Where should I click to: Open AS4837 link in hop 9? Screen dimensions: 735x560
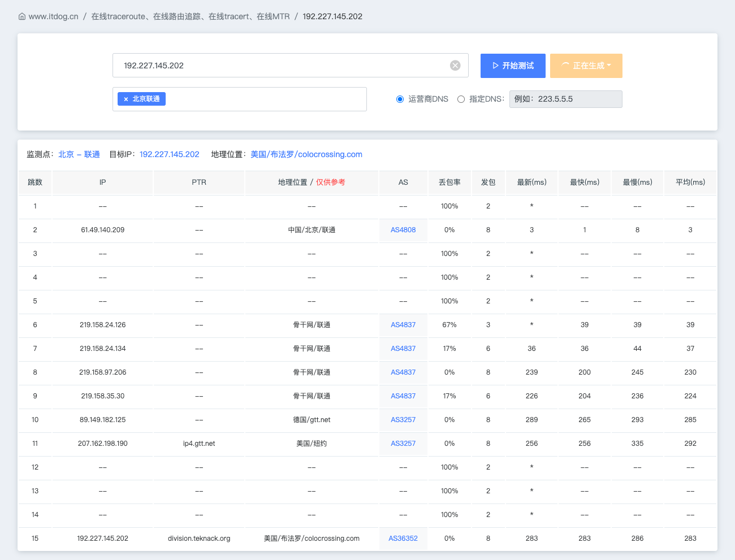click(x=403, y=396)
